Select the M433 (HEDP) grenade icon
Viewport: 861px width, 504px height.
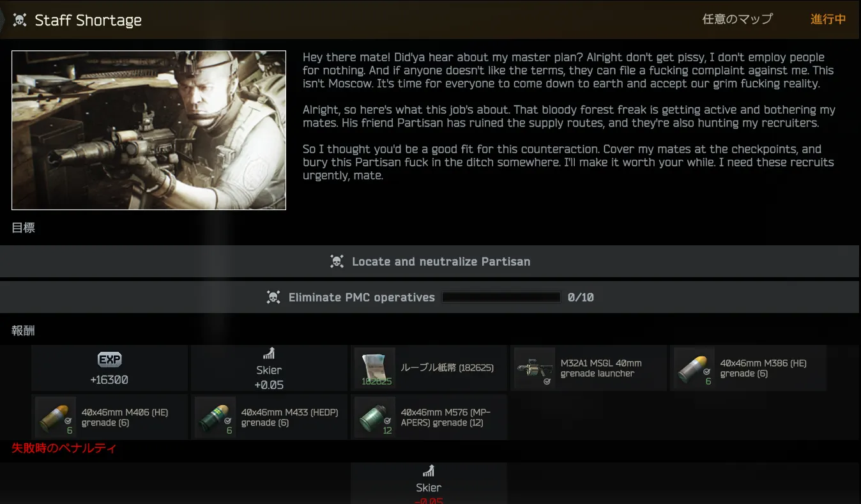tap(215, 417)
